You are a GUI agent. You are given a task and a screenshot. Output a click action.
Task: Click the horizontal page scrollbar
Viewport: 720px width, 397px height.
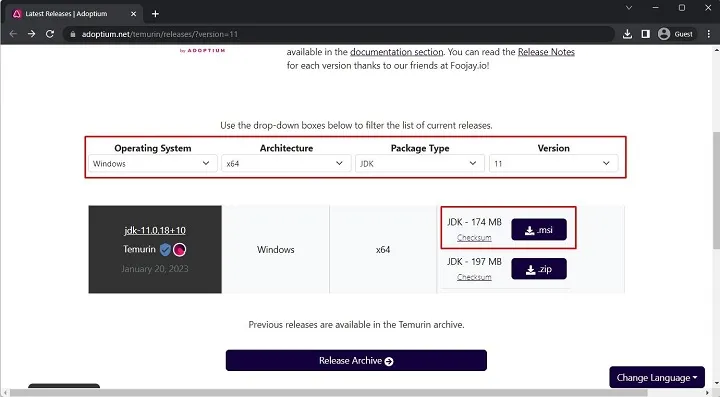coord(329,393)
